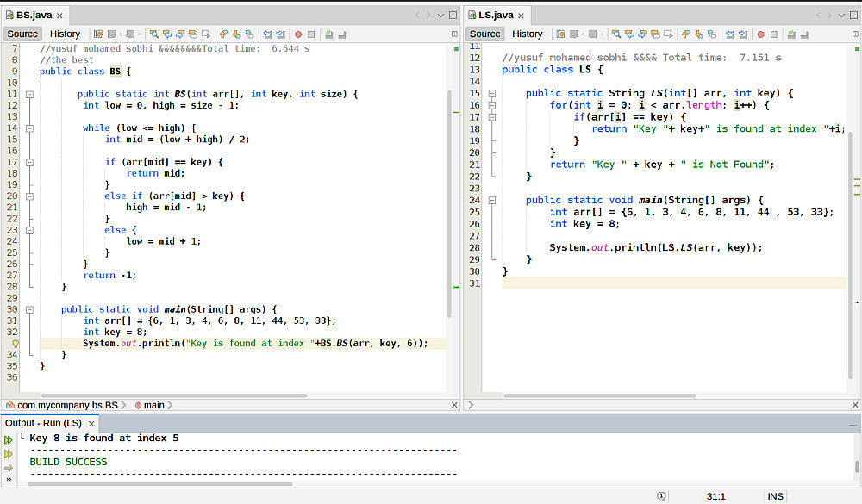Close the LS.java tab
This screenshot has width=862, height=504.
coord(522,16)
